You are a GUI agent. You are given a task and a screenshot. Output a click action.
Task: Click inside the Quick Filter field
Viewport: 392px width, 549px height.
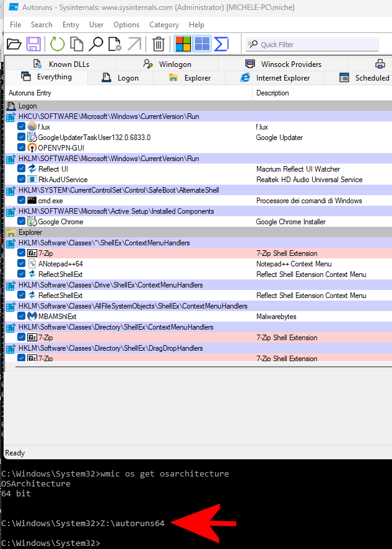[312, 45]
